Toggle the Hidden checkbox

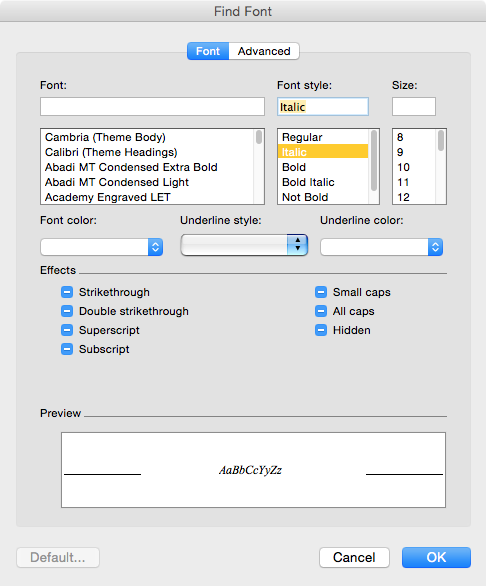(x=321, y=330)
